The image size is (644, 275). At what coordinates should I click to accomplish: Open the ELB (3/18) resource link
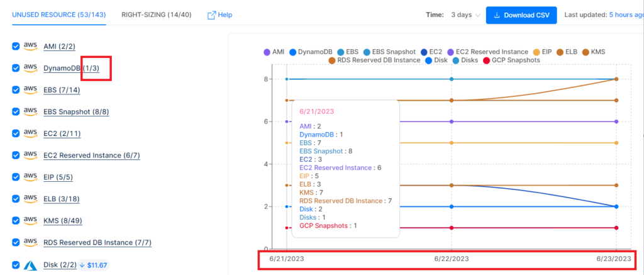(61, 199)
